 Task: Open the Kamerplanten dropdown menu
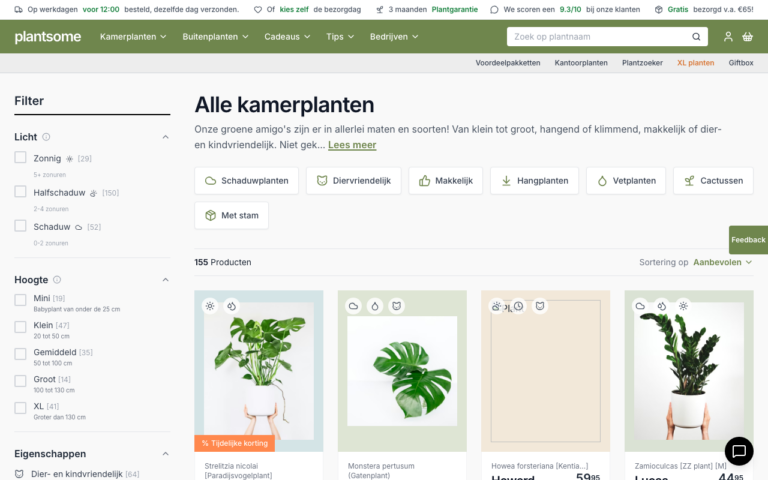coord(133,37)
